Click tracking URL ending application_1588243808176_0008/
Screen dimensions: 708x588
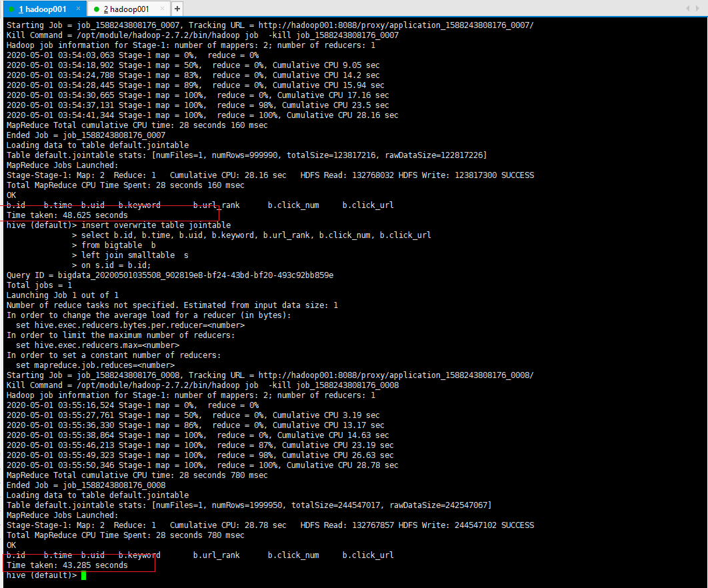[x=396, y=375]
